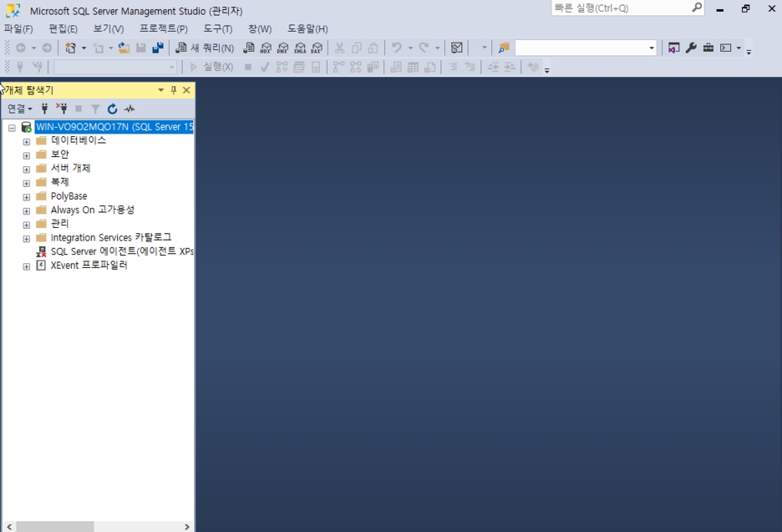Click the Find in Files icon

[x=504, y=48]
